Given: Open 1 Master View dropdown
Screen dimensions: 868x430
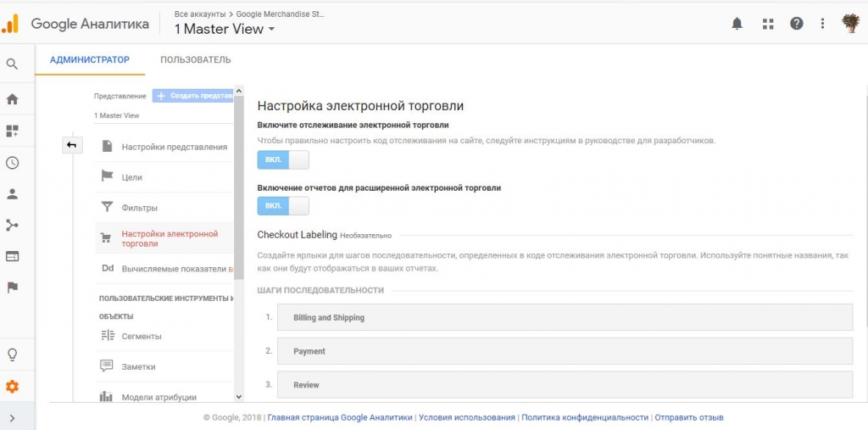Looking at the screenshot, I should (x=224, y=30).
